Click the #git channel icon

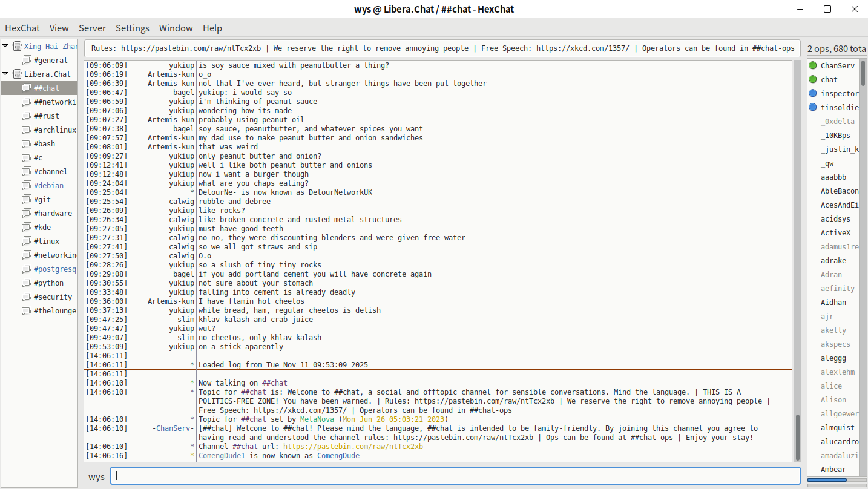(27, 199)
